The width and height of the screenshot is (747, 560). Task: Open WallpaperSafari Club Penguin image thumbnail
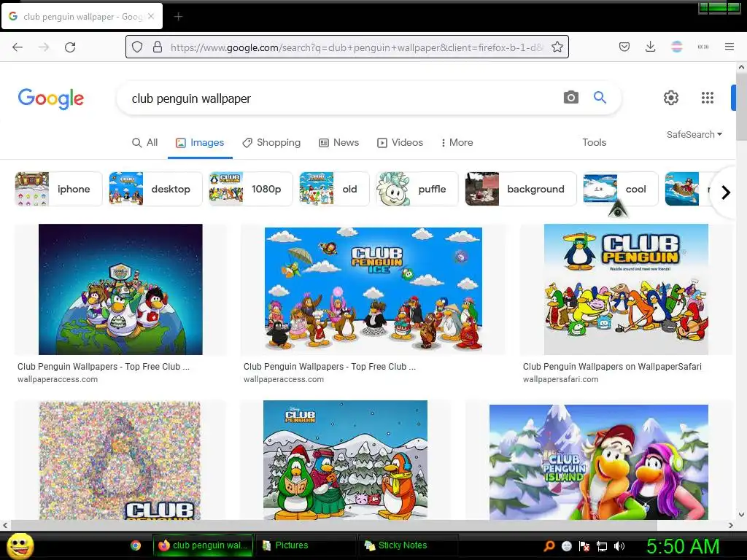click(626, 289)
